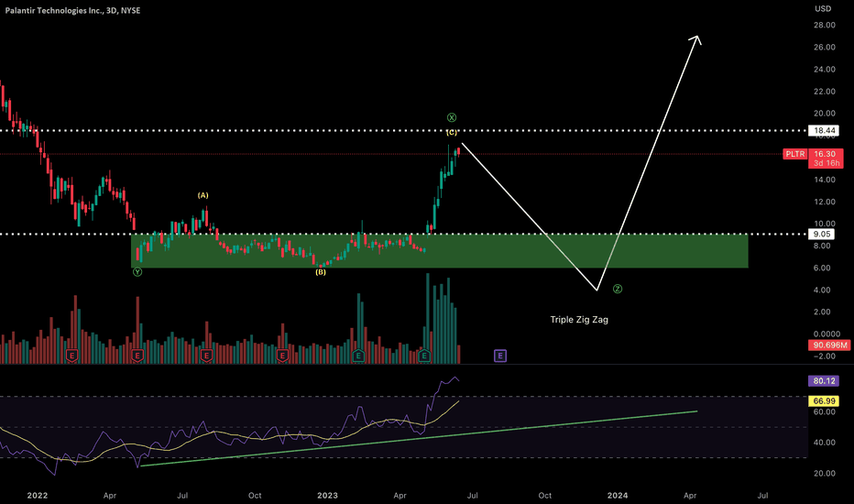Click the yellow 66.99 RSI average label

824,401
